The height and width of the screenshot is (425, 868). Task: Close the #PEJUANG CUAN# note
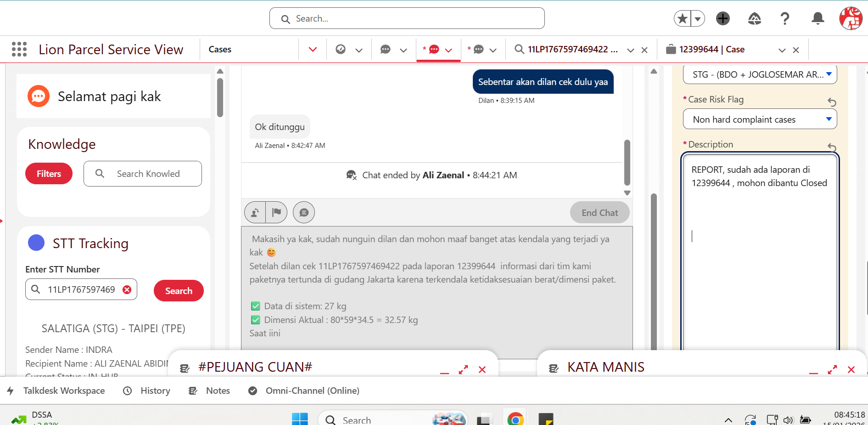(x=482, y=369)
